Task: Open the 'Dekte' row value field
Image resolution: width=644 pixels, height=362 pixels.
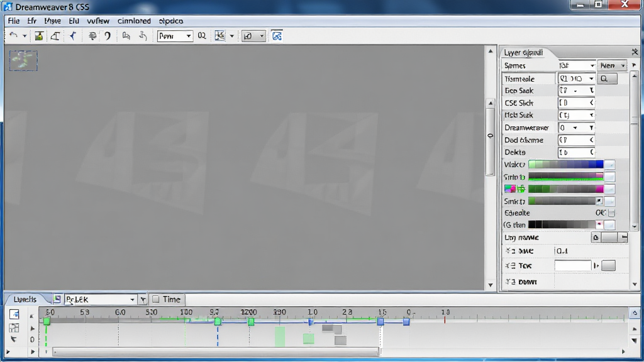Action: [x=576, y=152]
